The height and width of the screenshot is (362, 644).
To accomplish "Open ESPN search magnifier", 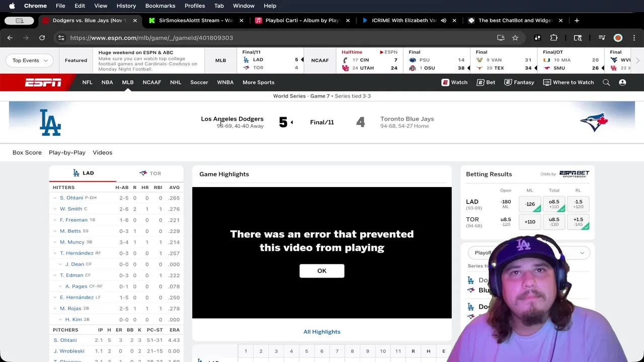I will click(x=606, y=82).
